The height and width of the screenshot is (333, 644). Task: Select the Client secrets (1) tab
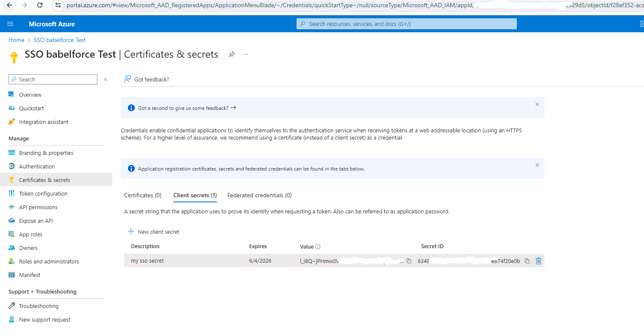(x=195, y=196)
